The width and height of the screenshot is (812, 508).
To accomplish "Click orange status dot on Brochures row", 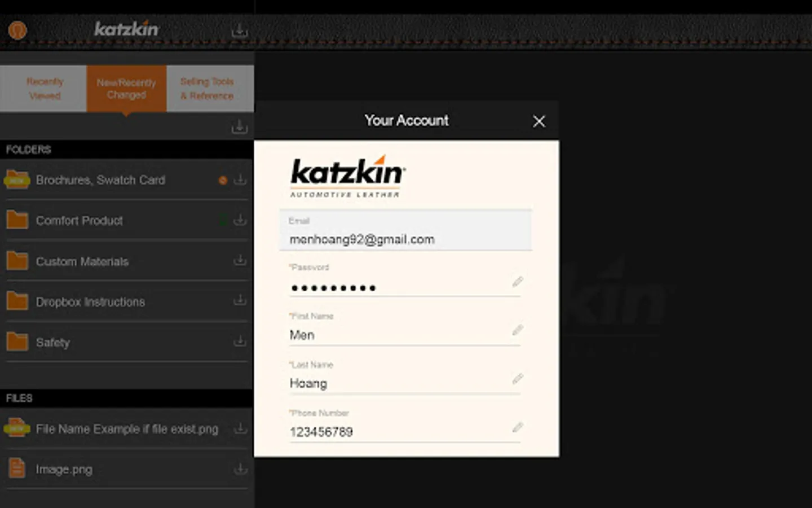I will click(x=223, y=180).
